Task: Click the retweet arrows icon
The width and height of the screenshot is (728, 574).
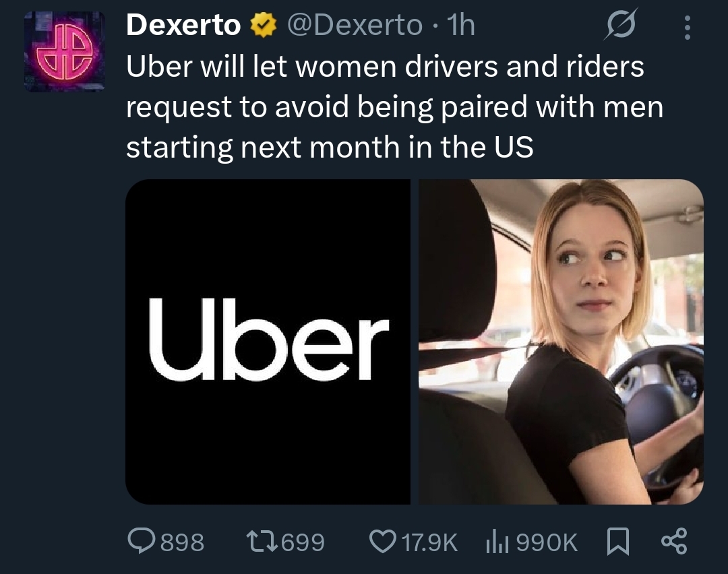Action: 262,542
